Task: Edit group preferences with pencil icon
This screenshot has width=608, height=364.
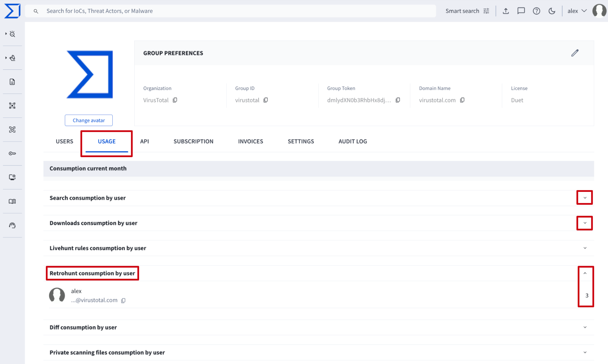Action: [575, 53]
